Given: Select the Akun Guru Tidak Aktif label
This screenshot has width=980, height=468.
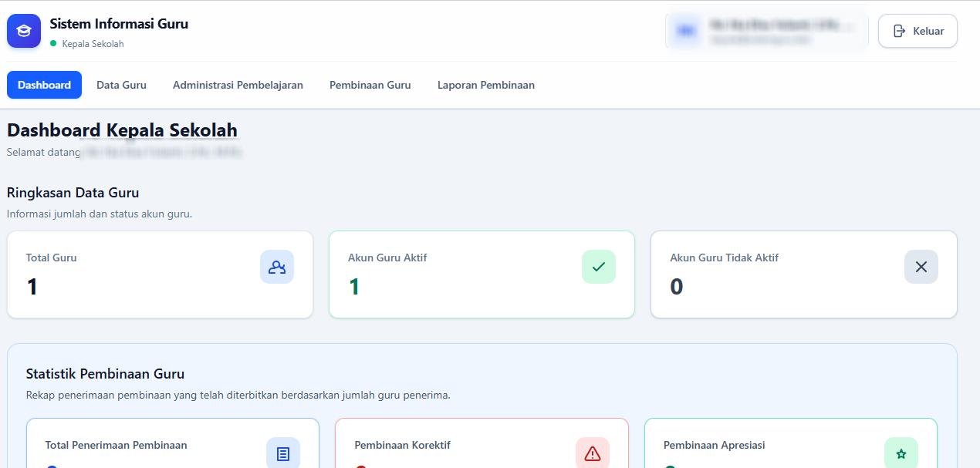Looking at the screenshot, I should point(725,258).
